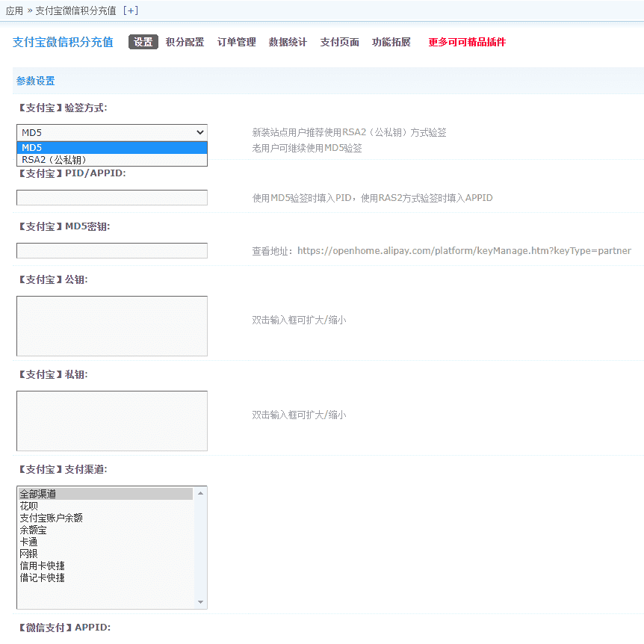
Task: Go to the 数据统计 tab
Action: (288, 42)
